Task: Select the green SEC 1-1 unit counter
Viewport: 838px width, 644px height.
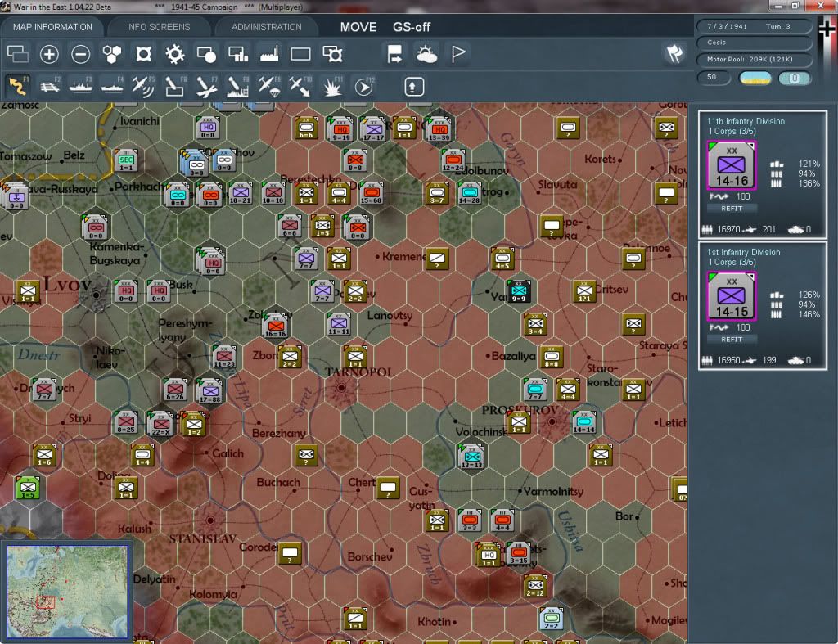Action: coord(126,160)
